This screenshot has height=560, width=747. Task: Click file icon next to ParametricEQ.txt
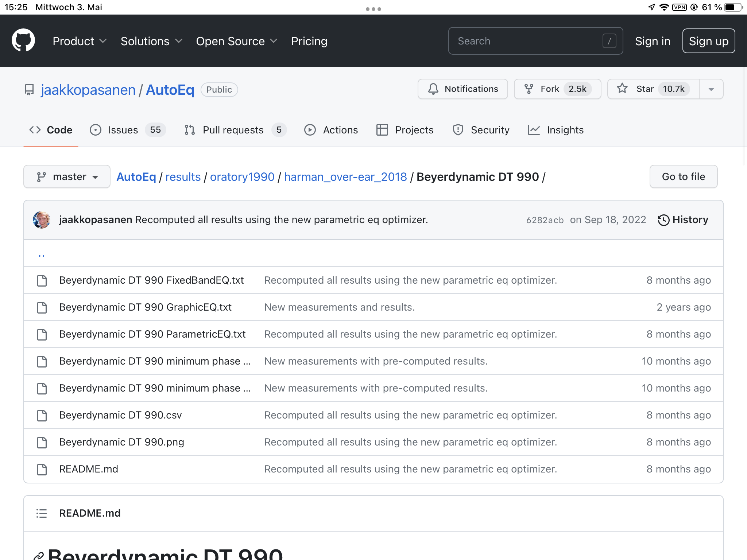click(x=42, y=334)
